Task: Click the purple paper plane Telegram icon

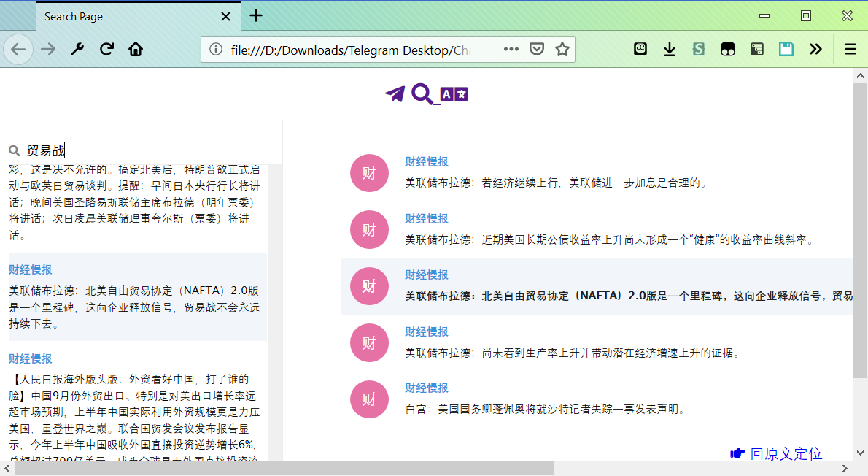Action: (395, 94)
